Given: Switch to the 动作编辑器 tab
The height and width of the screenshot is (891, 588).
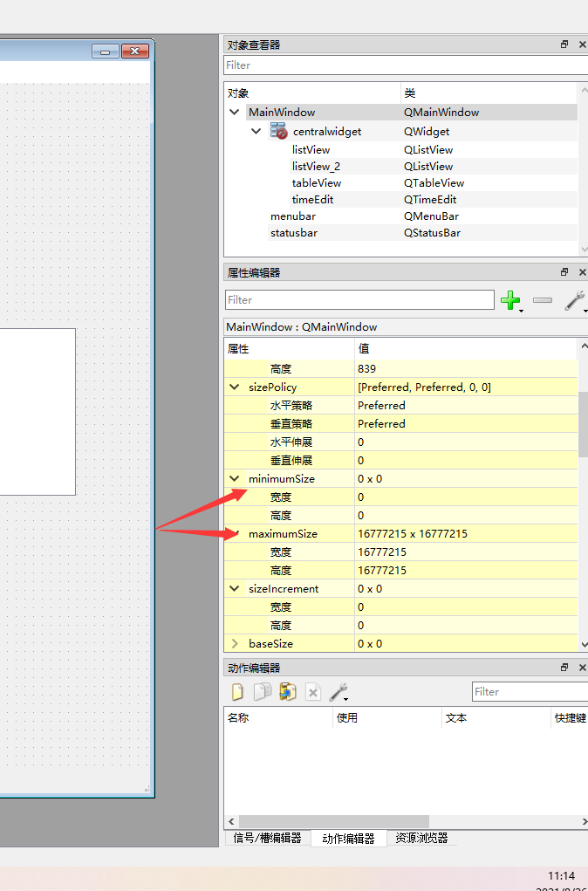Looking at the screenshot, I should 348,839.
